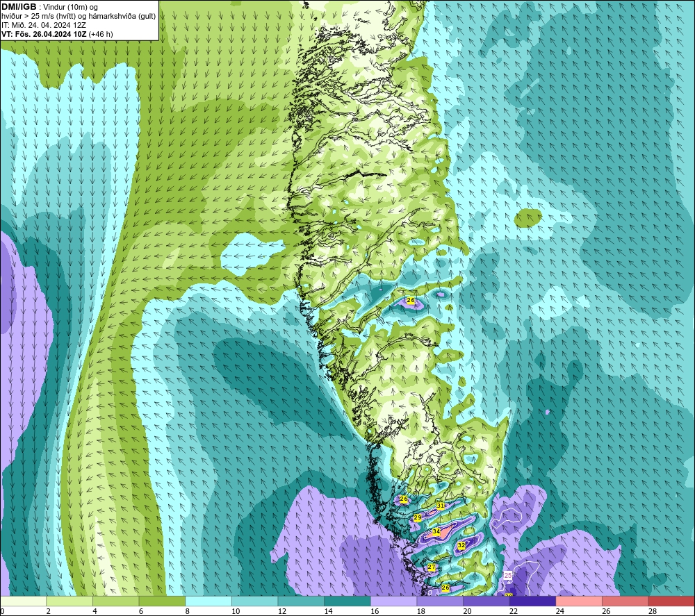Click the yellow max gust label 27
The image size is (695, 616).
coord(432,567)
